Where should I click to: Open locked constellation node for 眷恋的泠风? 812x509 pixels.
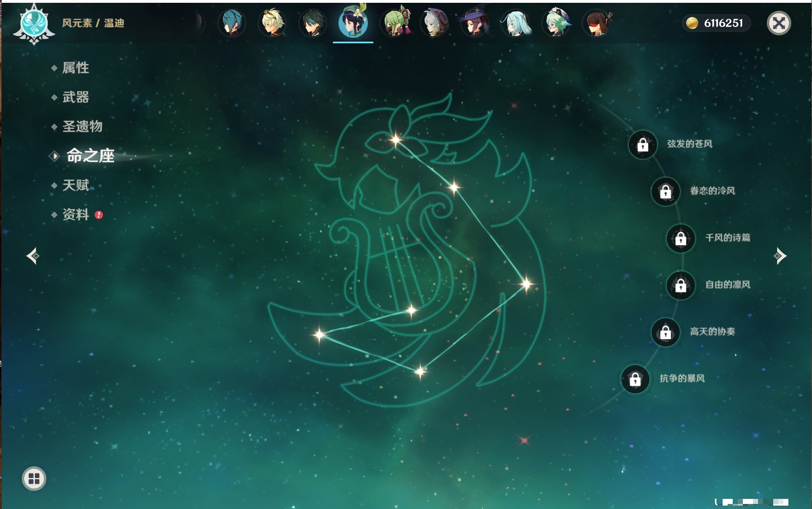click(666, 192)
